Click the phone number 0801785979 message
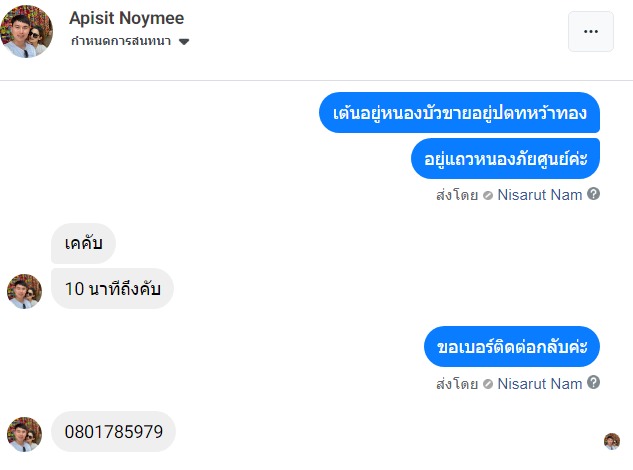This screenshot has width=633, height=470. pyautogui.click(x=113, y=432)
